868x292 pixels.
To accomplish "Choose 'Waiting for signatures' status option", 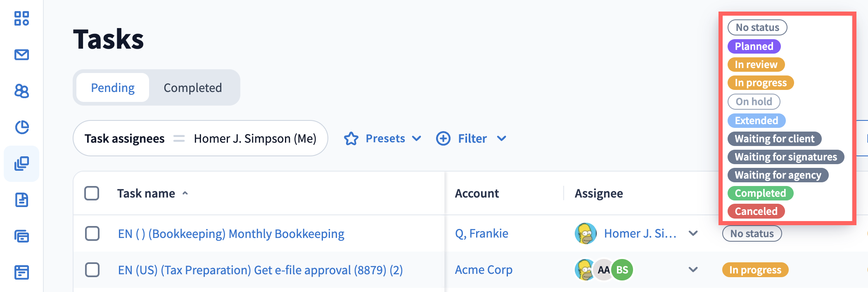I will [x=785, y=157].
